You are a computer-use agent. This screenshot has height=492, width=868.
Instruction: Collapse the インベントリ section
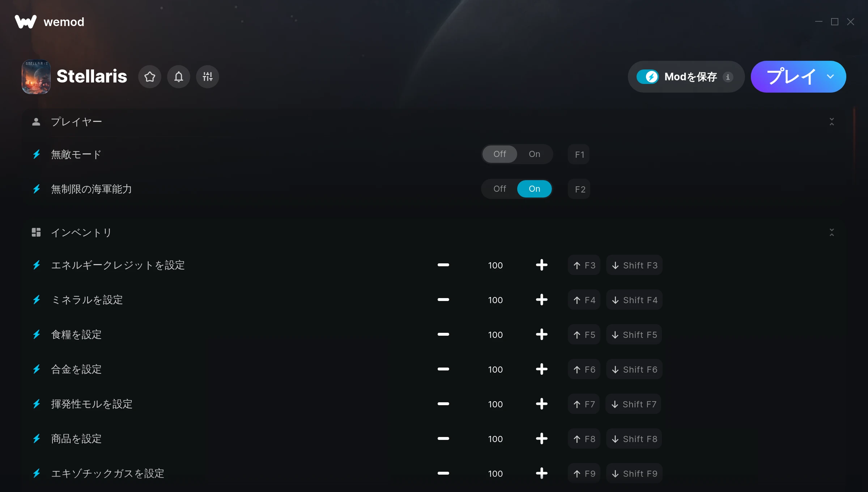click(832, 232)
